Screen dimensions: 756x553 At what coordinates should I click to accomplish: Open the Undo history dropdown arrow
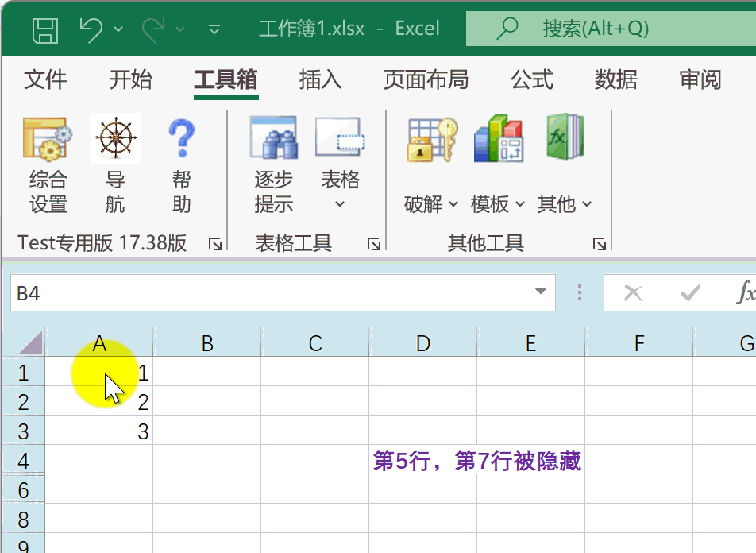coord(119,29)
